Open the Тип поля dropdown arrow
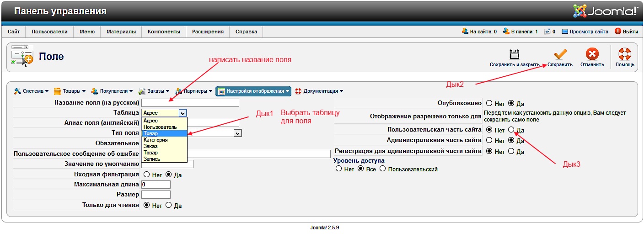The height and width of the screenshot is (238, 644). pyautogui.click(x=237, y=133)
